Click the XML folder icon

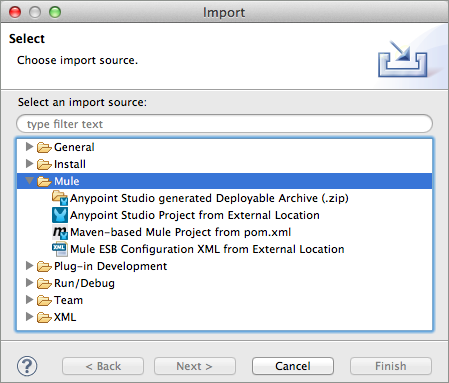[44, 317]
